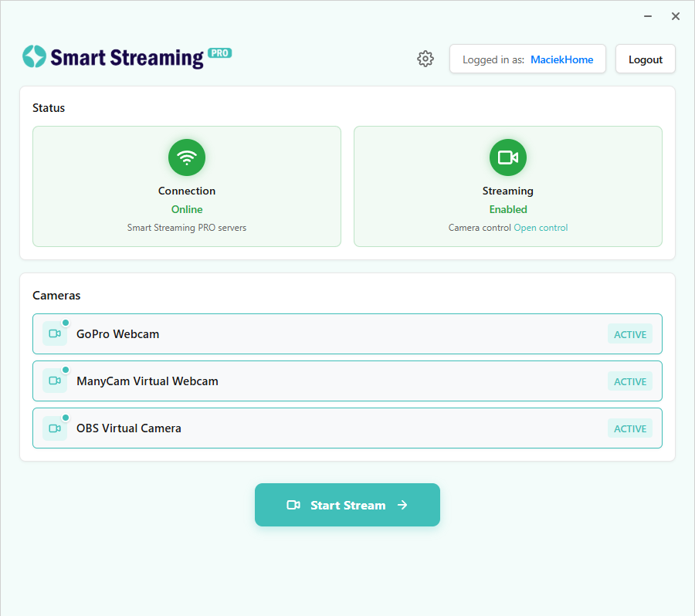Screen dimensions: 695x616
Task: Click the Online connection status text
Action: click(187, 209)
